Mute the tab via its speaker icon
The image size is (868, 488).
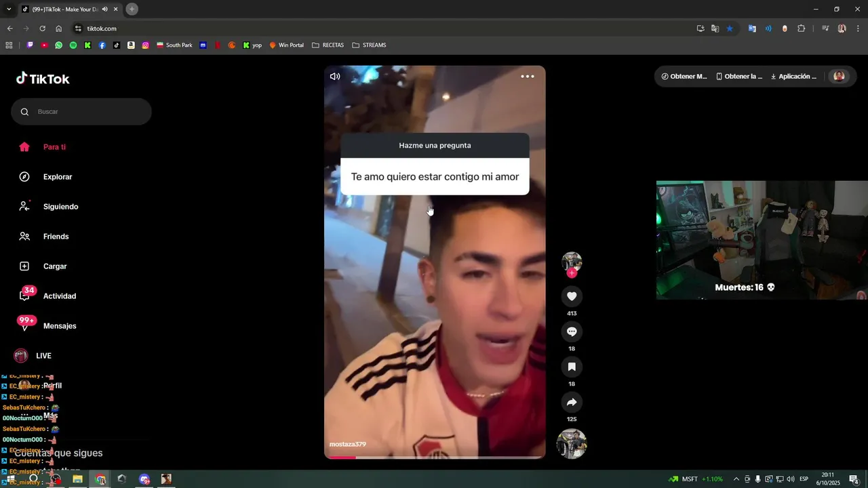[x=104, y=9]
